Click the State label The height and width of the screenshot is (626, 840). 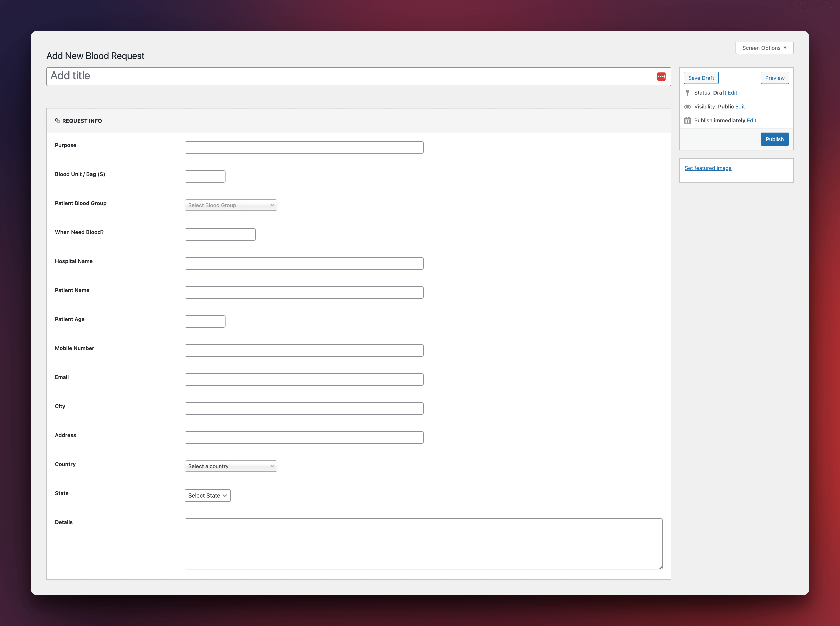pos(62,493)
